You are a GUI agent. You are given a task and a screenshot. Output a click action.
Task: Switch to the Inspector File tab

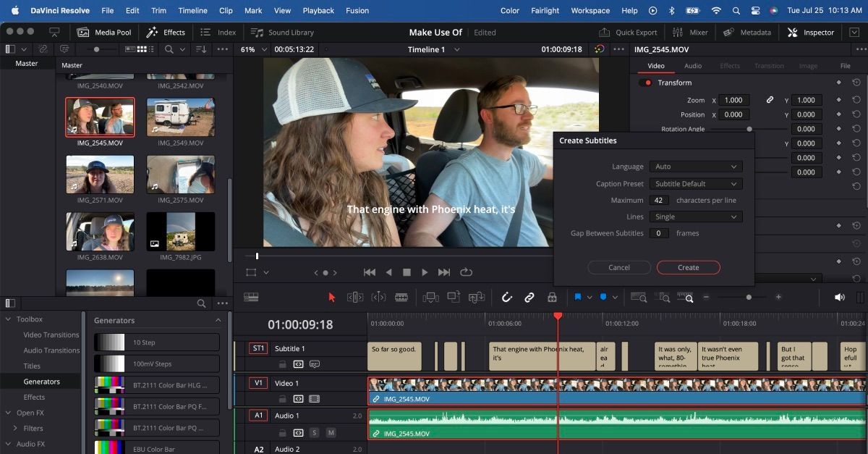[x=845, y=66]
